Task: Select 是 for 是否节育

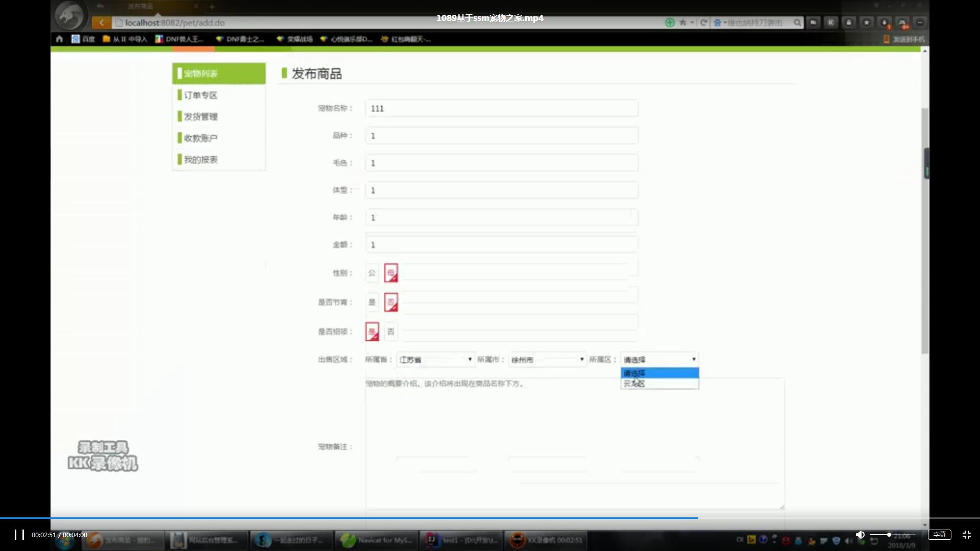Action: tap(372, 302)
